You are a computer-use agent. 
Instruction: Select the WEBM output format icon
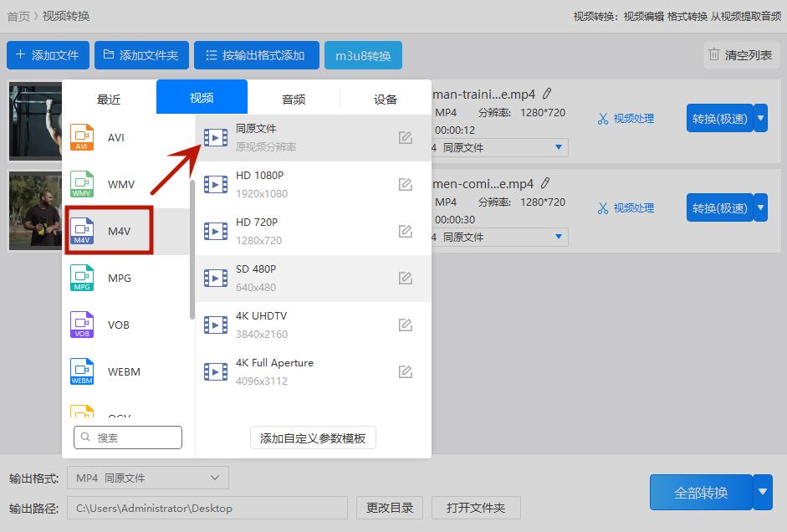tap(81, 371)
